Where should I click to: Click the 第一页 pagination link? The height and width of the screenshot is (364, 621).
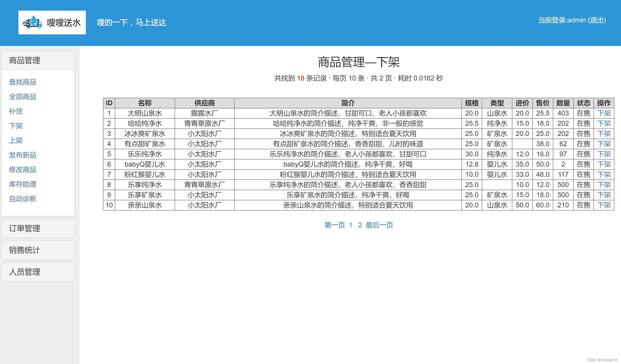click(334, 225)
